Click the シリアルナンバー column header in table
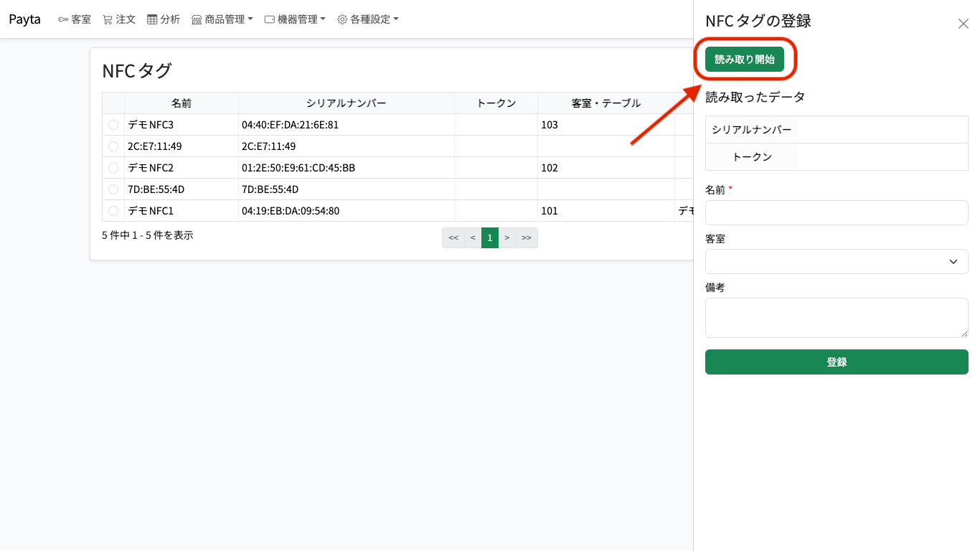Screen dimensions: 980x551 [347, 103]
